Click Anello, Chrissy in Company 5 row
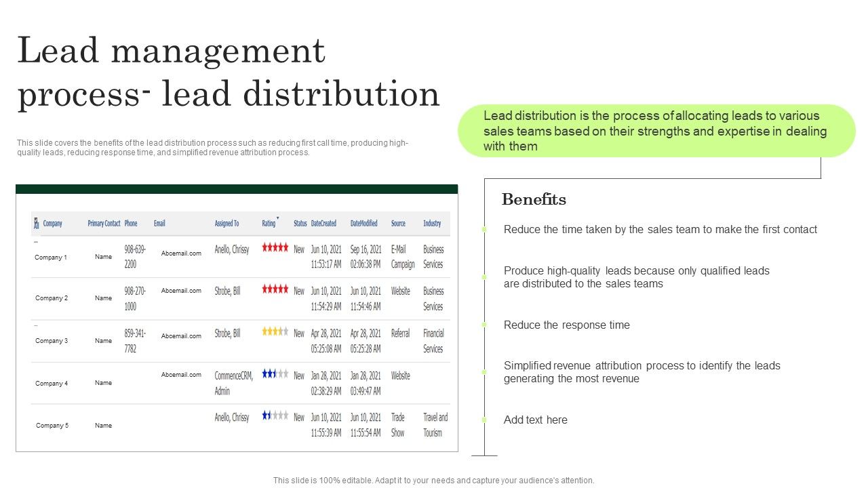 (x=232, y=418)
